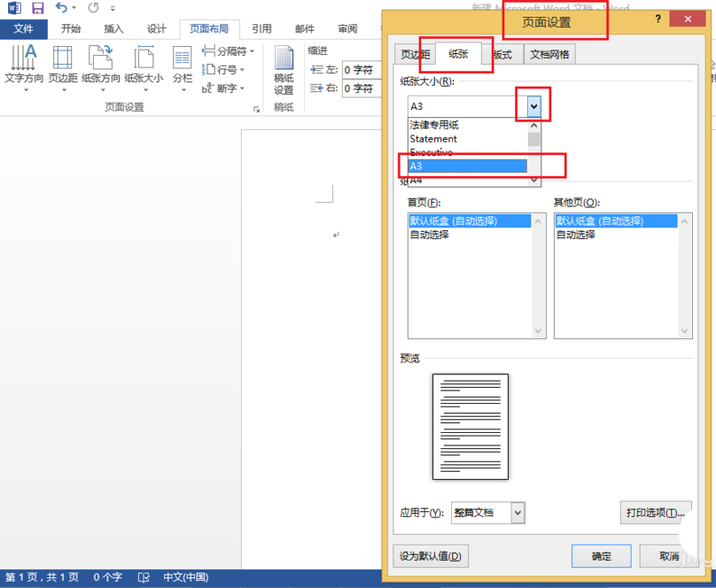Select the 纸张 dialog tab

[x=458, y=54]
